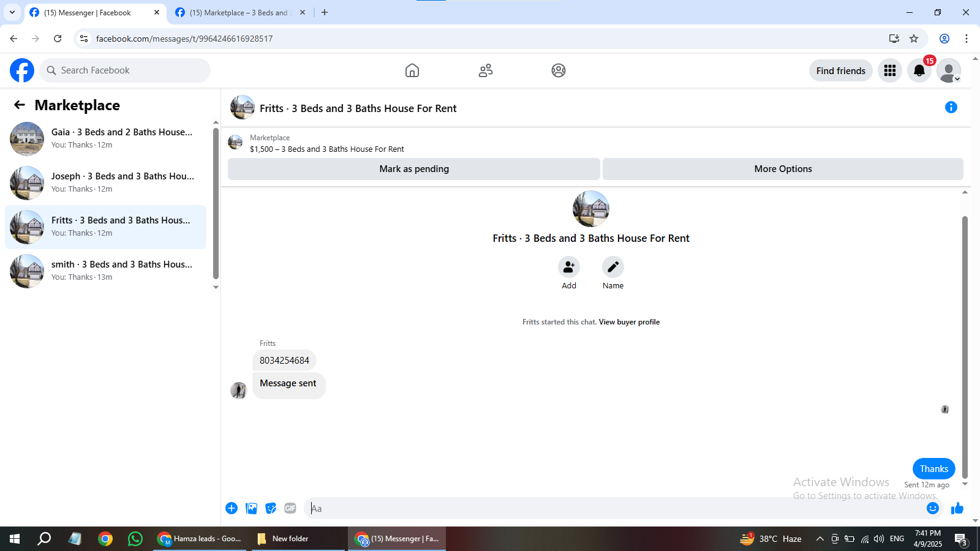The image size is (980, 551).
Task: Click the Facebook logo icon
Action: coord(22,70)
